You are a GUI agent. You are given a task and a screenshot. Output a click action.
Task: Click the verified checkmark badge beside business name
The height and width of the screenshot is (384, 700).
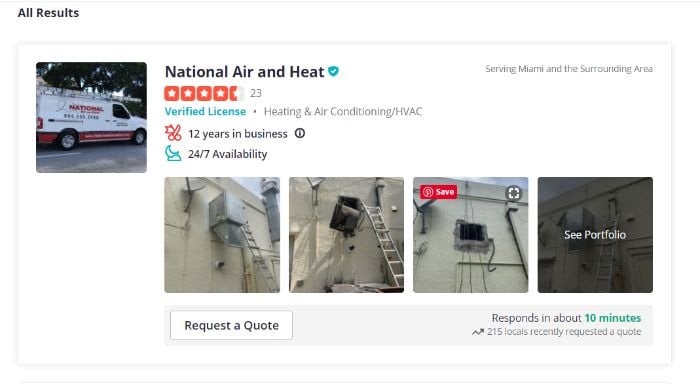click(x=333, y=71)
